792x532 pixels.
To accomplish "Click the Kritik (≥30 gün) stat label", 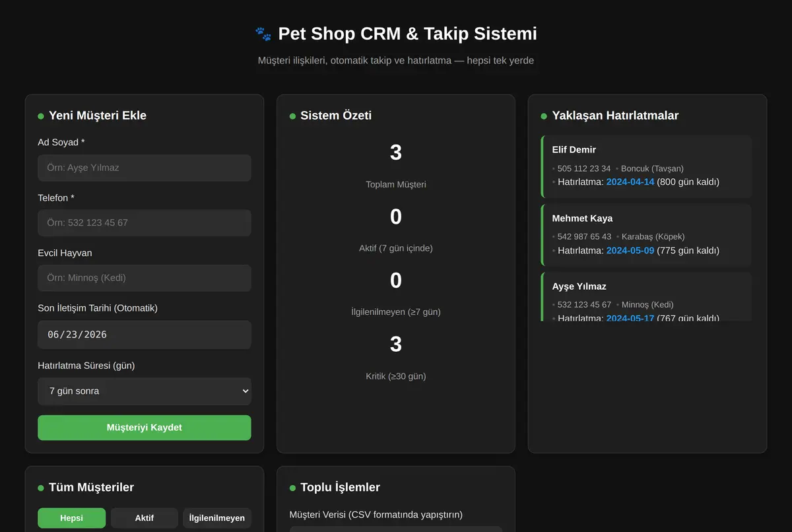I will point(396,376).
